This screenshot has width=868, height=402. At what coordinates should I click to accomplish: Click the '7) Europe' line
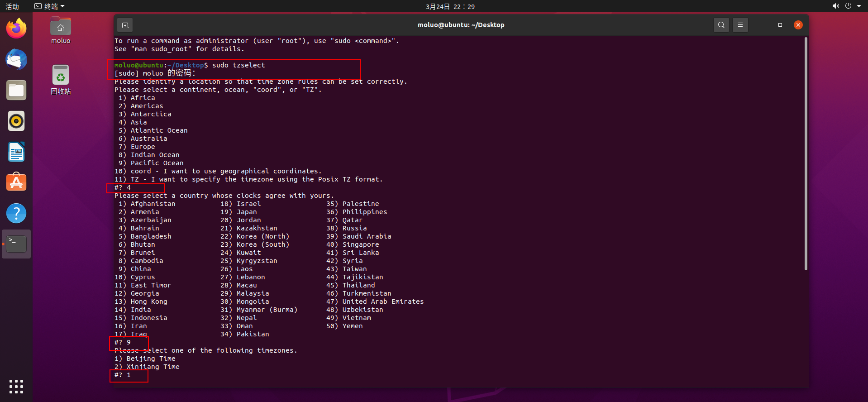tap(137, 147)
